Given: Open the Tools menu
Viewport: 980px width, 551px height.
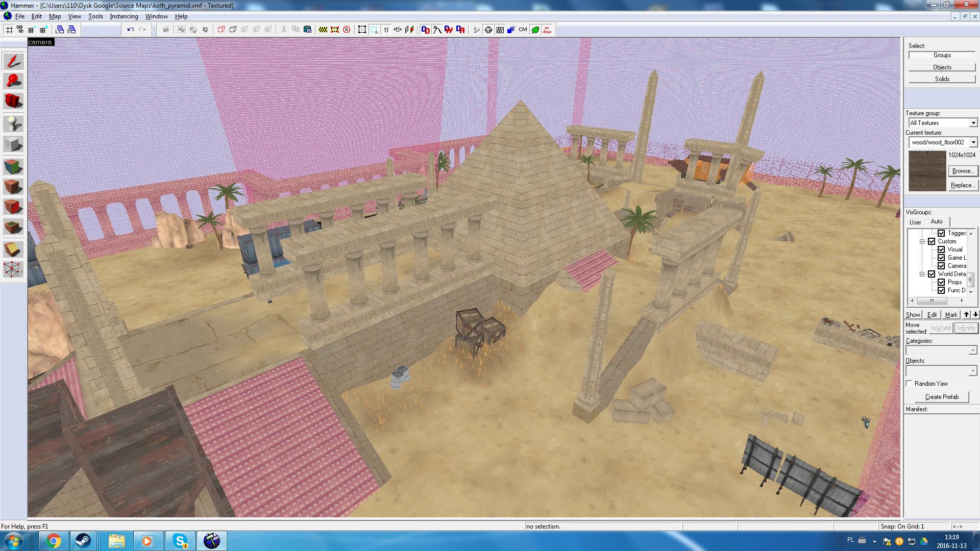Looking at the screenshot, I should [95, 16].
